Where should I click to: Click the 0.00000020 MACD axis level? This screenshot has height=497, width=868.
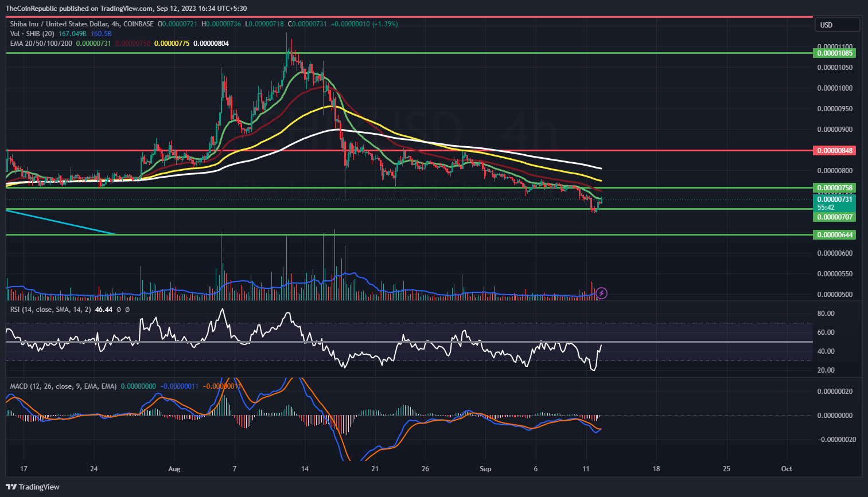836,392
